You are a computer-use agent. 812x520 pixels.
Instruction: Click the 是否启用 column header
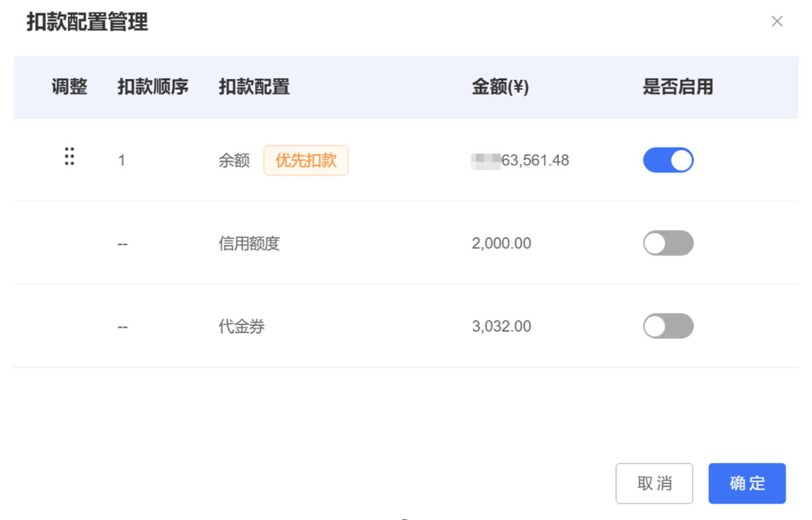tap(678, 87)
